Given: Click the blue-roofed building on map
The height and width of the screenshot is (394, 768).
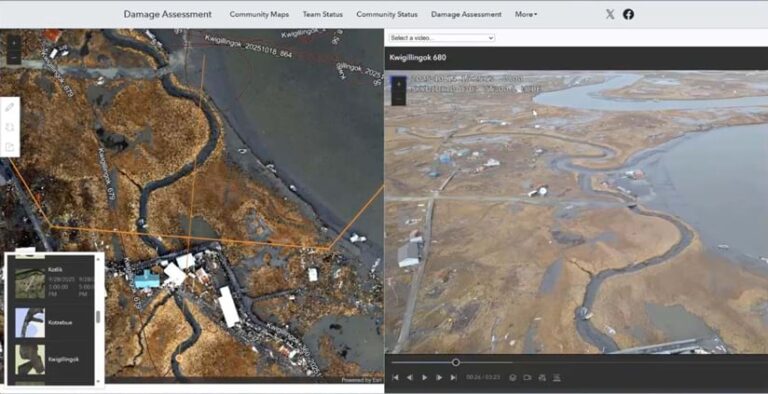Looking at the screenshot, I should click(x=147, y=279).
